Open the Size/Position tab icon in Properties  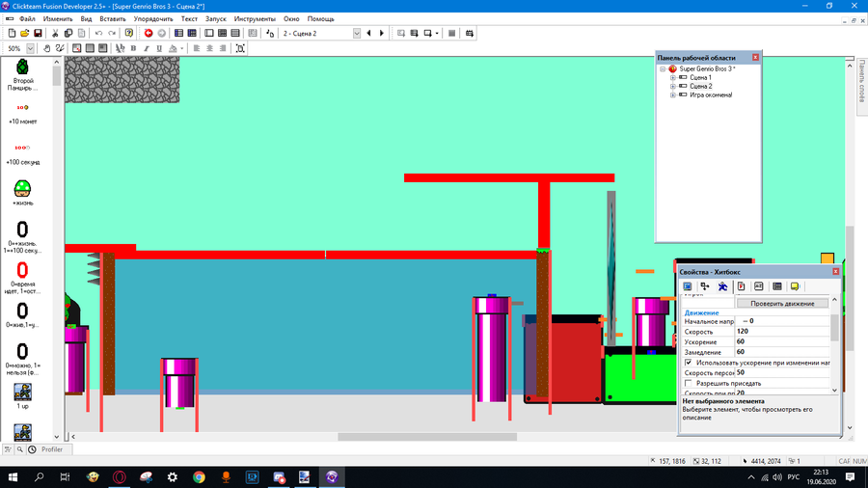point(705,286)
